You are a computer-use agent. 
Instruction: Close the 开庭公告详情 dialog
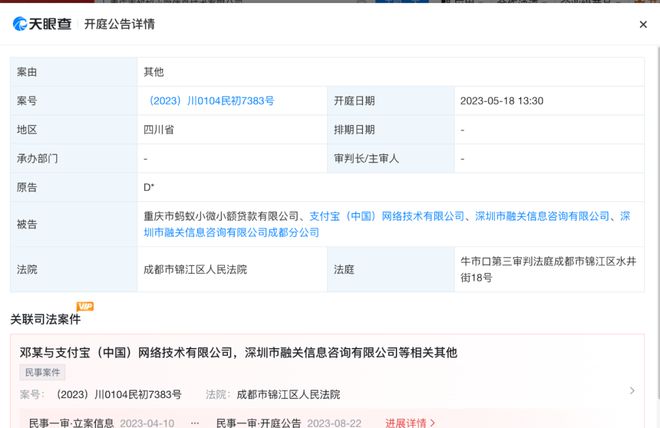pos(643,25)
